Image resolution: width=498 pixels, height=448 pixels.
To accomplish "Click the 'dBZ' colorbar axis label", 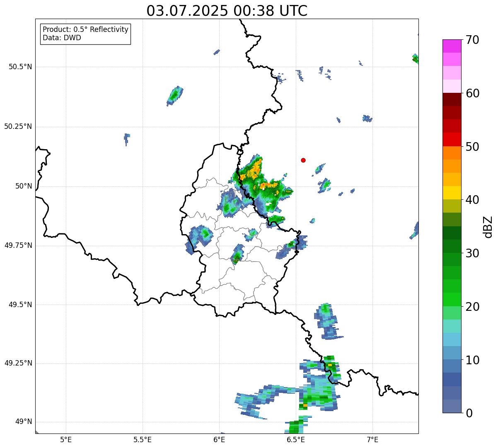I will tap(488, 226).
